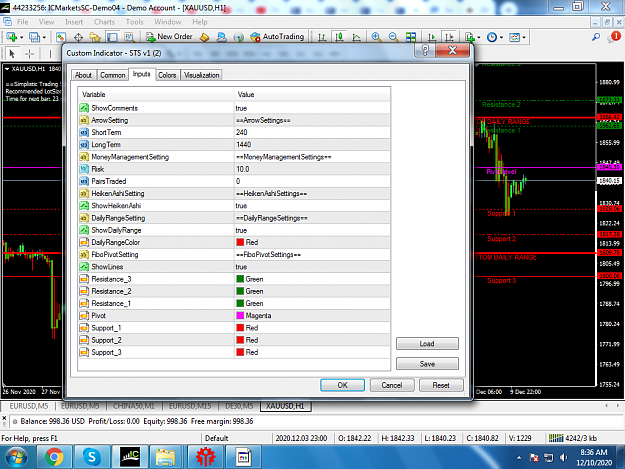625x469 pixels.
Task: Click the New Order toolbar button
Action: pyautogui.click(x=169, y=37)
